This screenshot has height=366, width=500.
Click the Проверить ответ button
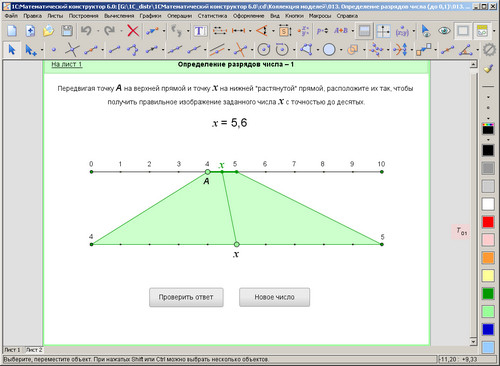click(186, 297)
